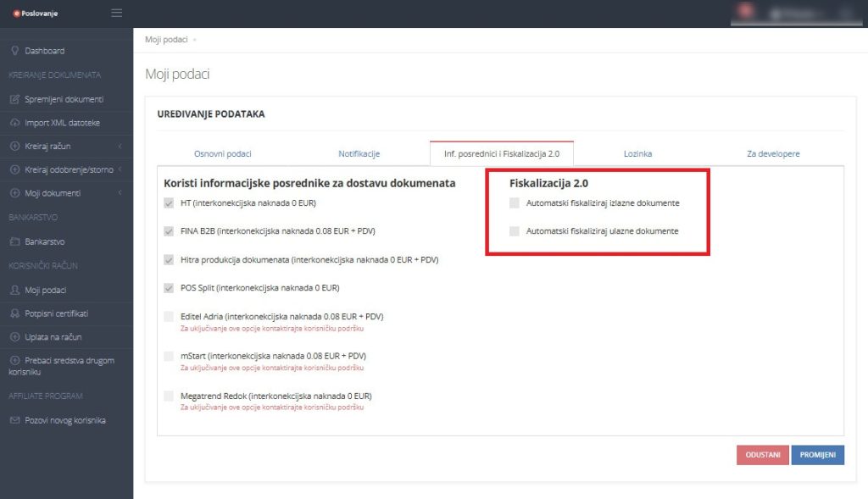Image resolution: width=868 pixels, height=499 pixels.
Task: Open the Za developere tab
Action: pos(772,153)
